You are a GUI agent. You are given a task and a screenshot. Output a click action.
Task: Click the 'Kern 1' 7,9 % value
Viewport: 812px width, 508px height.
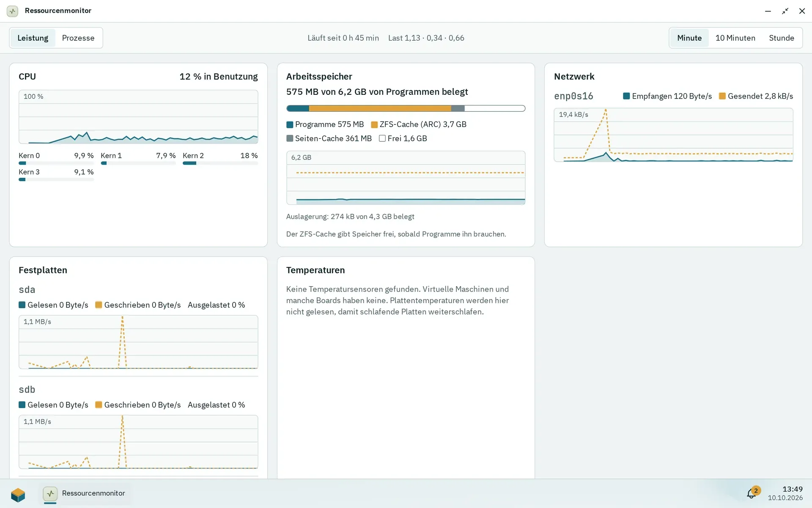pos(166,156)
